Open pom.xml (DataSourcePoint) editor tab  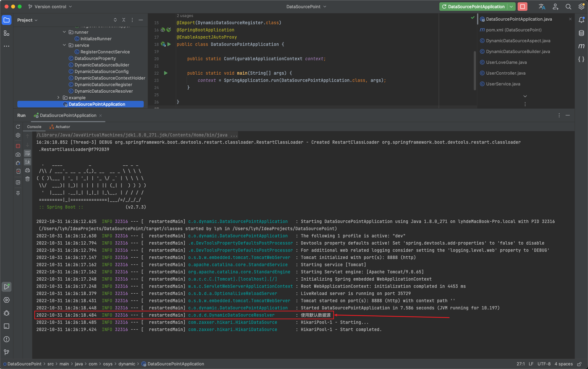pyautogui.click(x=511, y=30)
